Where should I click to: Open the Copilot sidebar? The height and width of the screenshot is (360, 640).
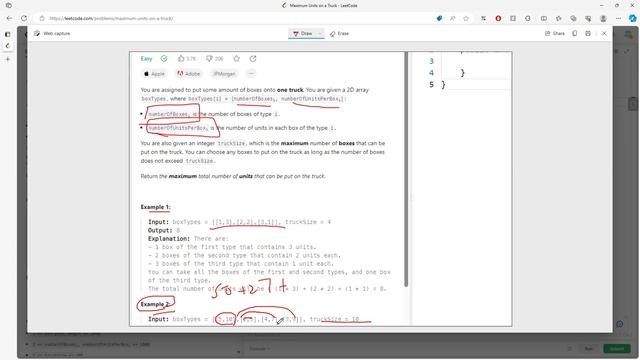632,18
